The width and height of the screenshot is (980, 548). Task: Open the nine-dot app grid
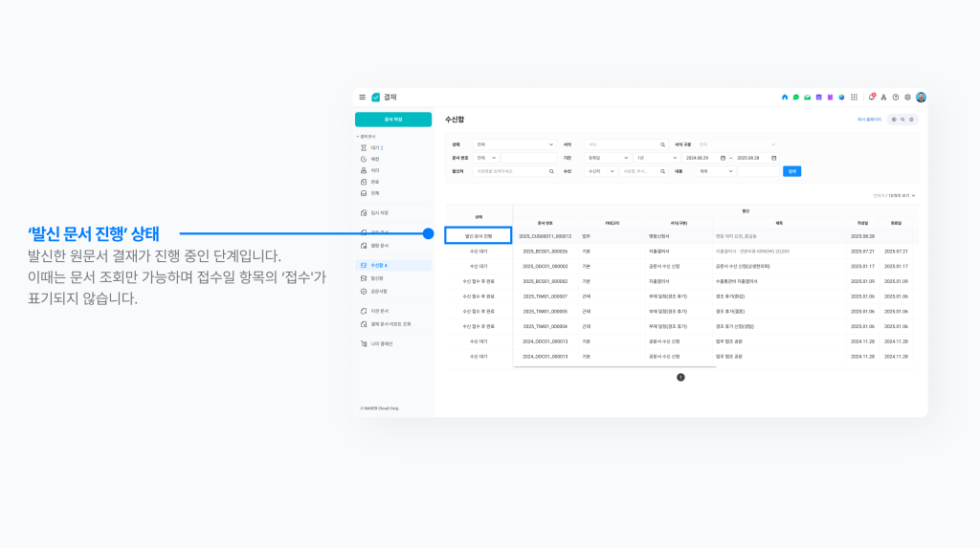click(854, 98)
